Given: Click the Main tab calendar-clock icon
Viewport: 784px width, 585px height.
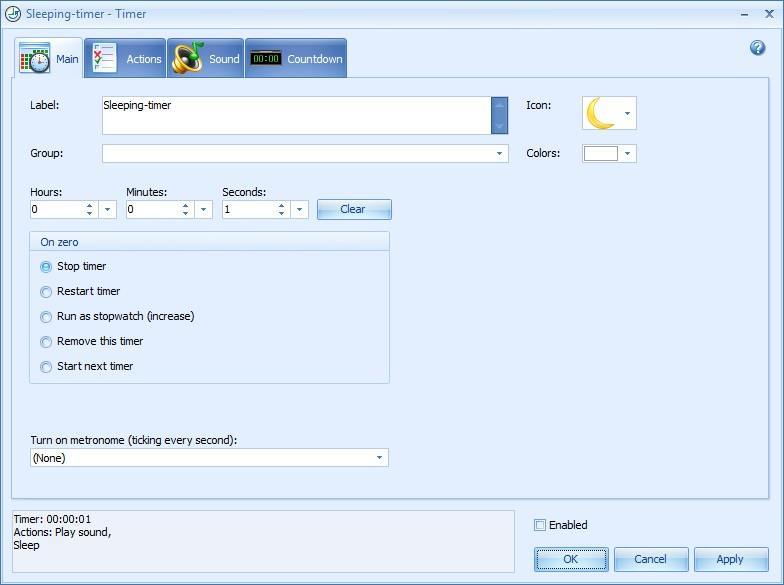Looking at the screenshot, I should coord(34,58).
